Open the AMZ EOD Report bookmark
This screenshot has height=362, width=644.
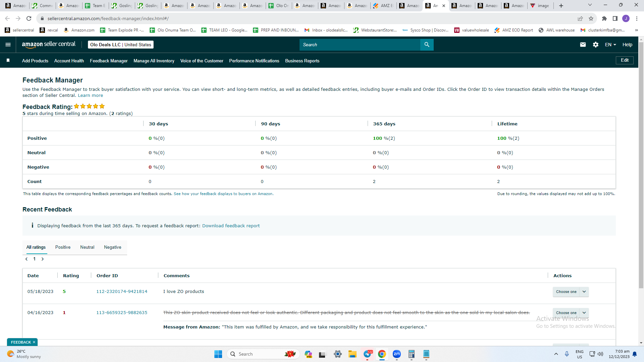click(x=514, y=30)
